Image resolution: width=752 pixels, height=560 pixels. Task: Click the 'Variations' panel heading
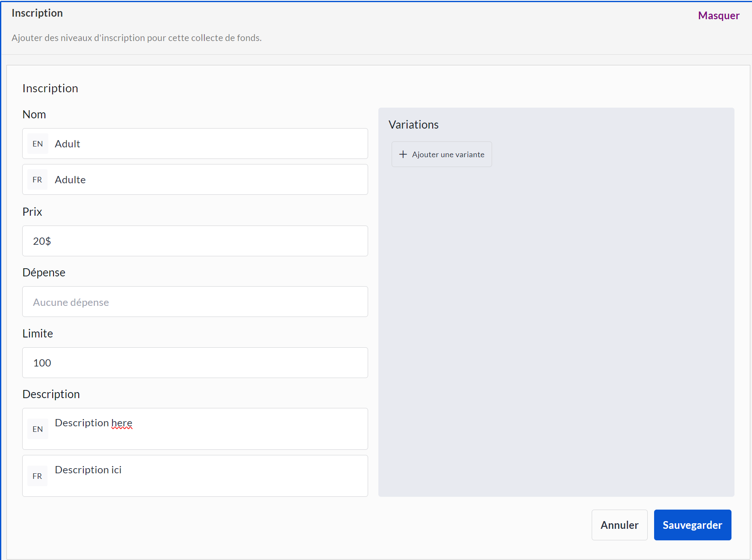(x=413, y=125)
